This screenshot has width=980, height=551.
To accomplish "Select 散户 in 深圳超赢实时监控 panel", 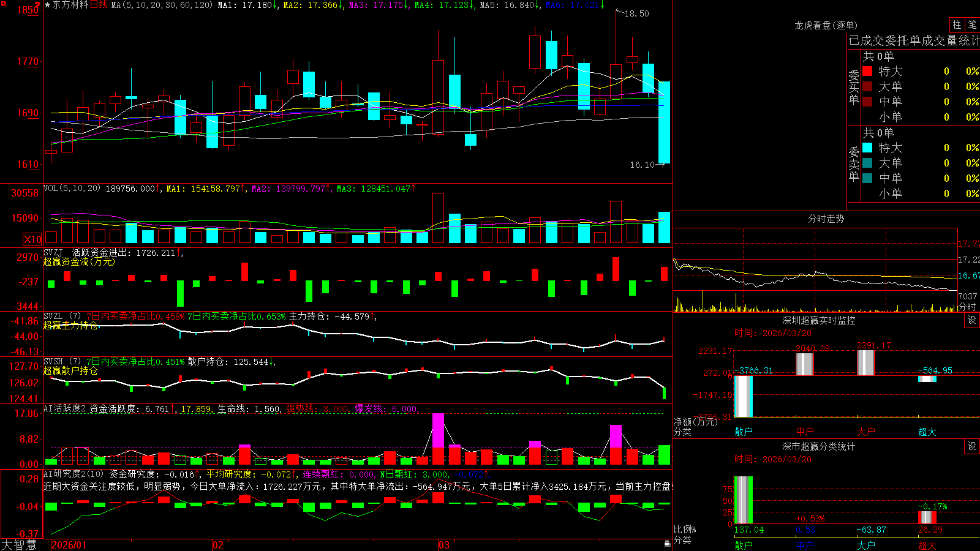I will 744,432.
